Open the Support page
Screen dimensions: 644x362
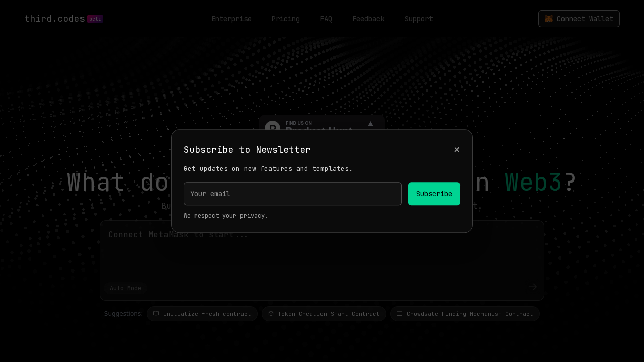click(x=418, y=19)
